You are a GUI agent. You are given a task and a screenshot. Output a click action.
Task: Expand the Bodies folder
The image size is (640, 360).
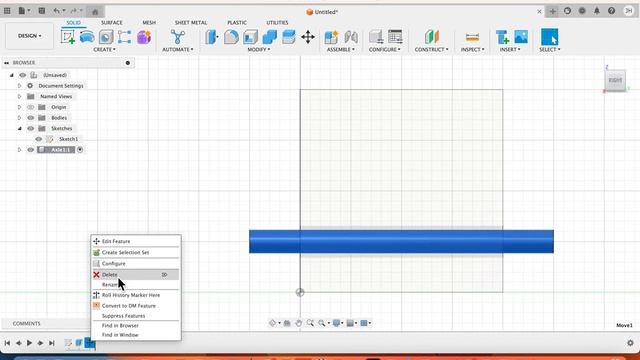click(19, 118)
